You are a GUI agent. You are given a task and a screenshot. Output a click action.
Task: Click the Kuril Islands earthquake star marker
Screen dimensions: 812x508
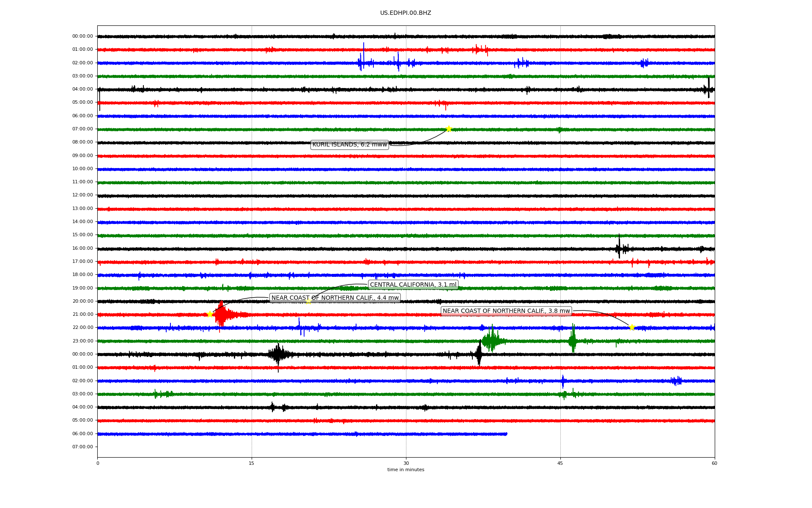[449, 129]
